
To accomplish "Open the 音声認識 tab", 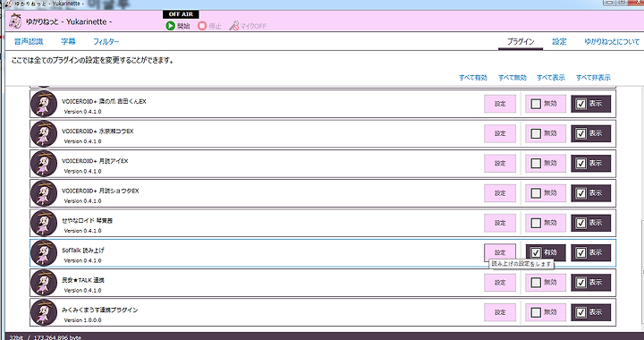I will tap(29, 41).
